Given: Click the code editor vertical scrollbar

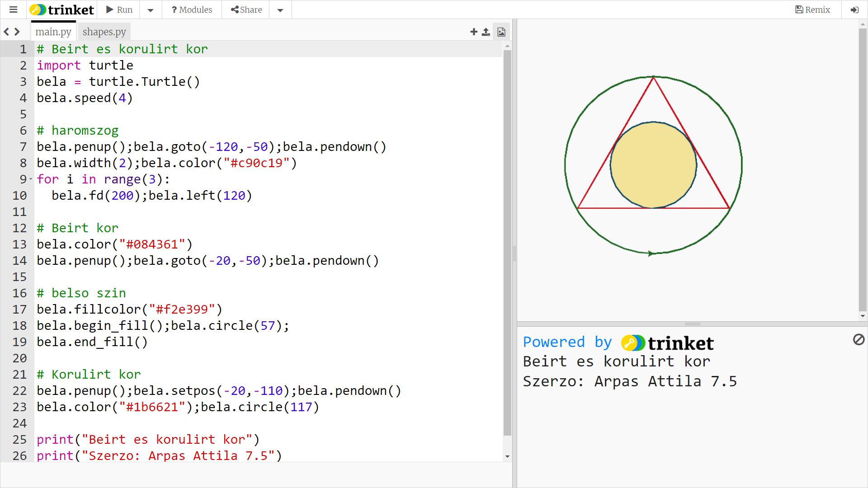Looking at the screenshot, I should pos(507,244).
